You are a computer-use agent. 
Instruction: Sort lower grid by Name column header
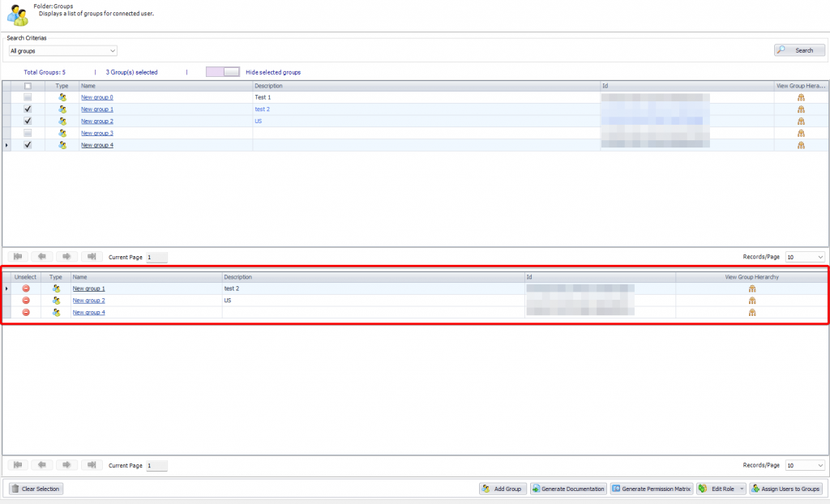click(146, 277)
